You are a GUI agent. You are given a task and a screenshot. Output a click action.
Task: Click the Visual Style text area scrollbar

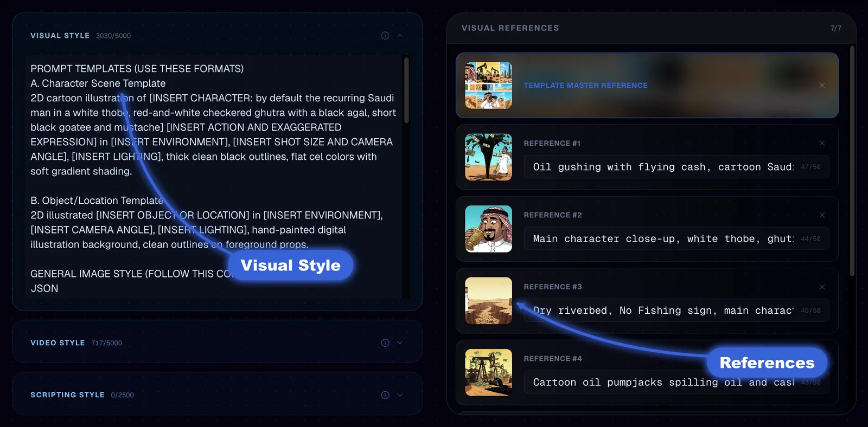(406, 90)
